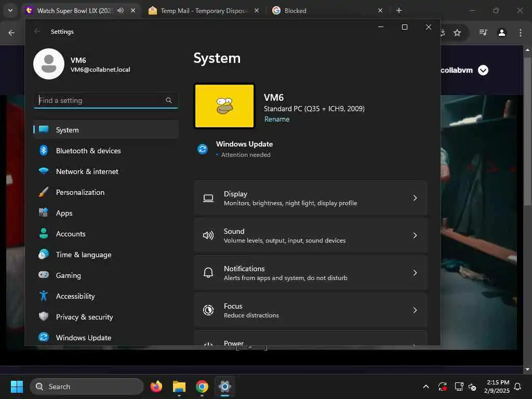Viewport: 532px width, 399px height.
Task: Open the Chrome tab search dropdown
Action: coord(10,10)
